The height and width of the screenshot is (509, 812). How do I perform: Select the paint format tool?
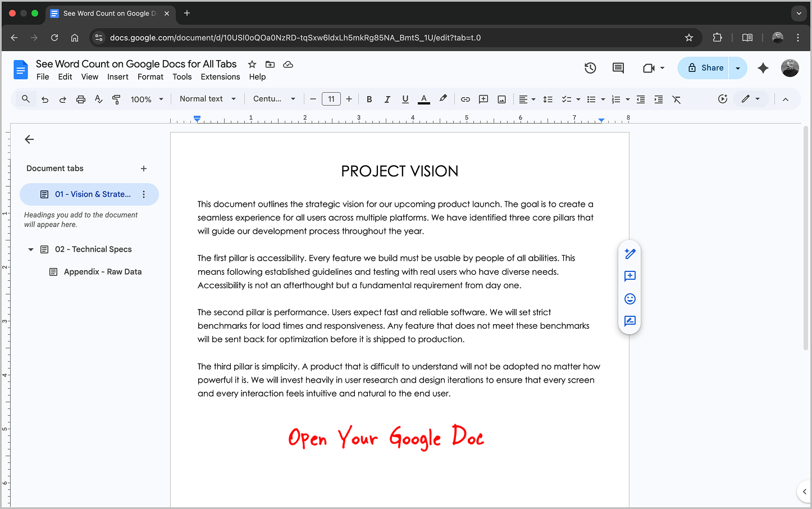116,99
